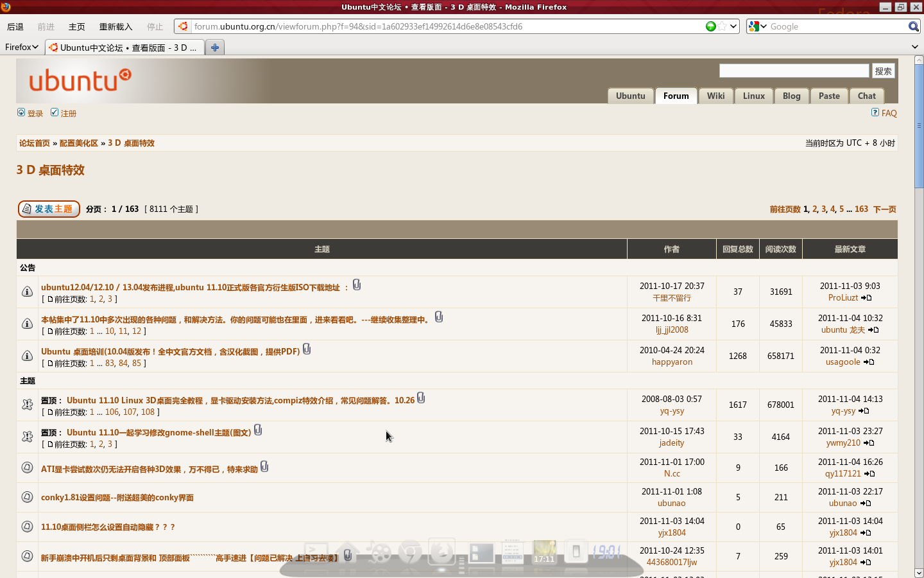This screenshot has width=924, height=578.
Task: Open author happyaron's profile link
Action: (672, 362)
